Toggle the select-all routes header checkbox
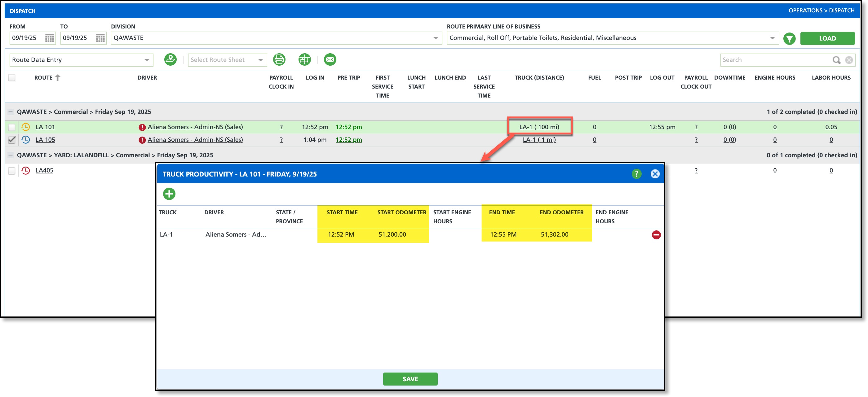The image size is (868, 397). (x=12, y=78)
